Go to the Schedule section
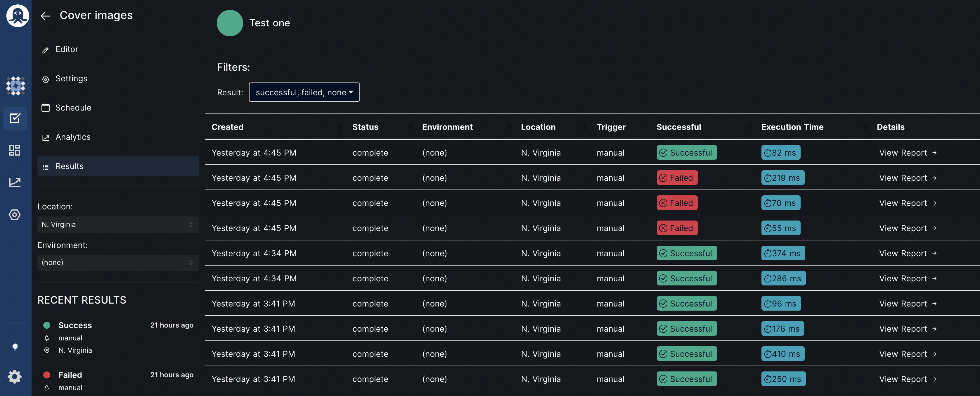 (73, 108)
